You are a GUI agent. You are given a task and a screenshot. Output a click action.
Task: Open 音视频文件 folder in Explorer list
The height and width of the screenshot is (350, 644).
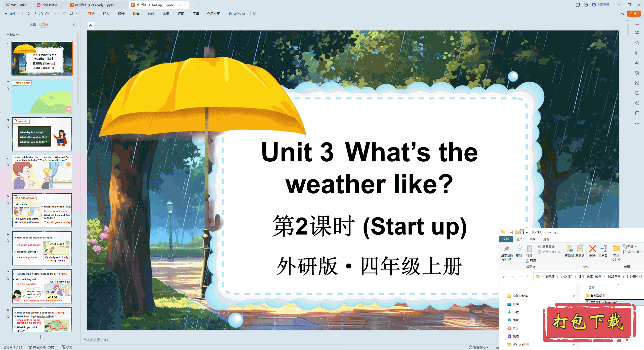click(x=596, y=295)
